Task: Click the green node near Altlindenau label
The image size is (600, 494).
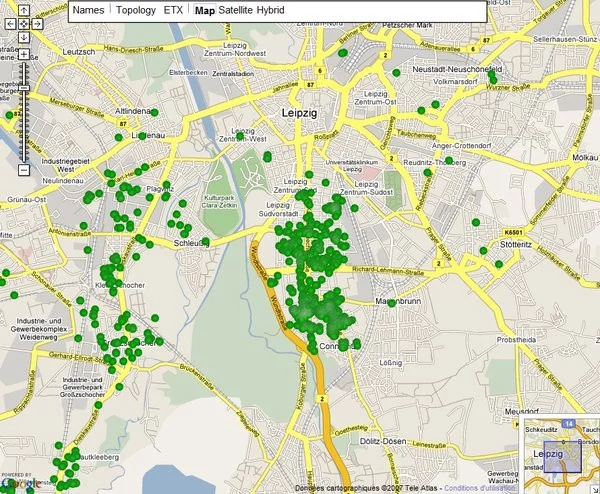Action: [154, 112]
